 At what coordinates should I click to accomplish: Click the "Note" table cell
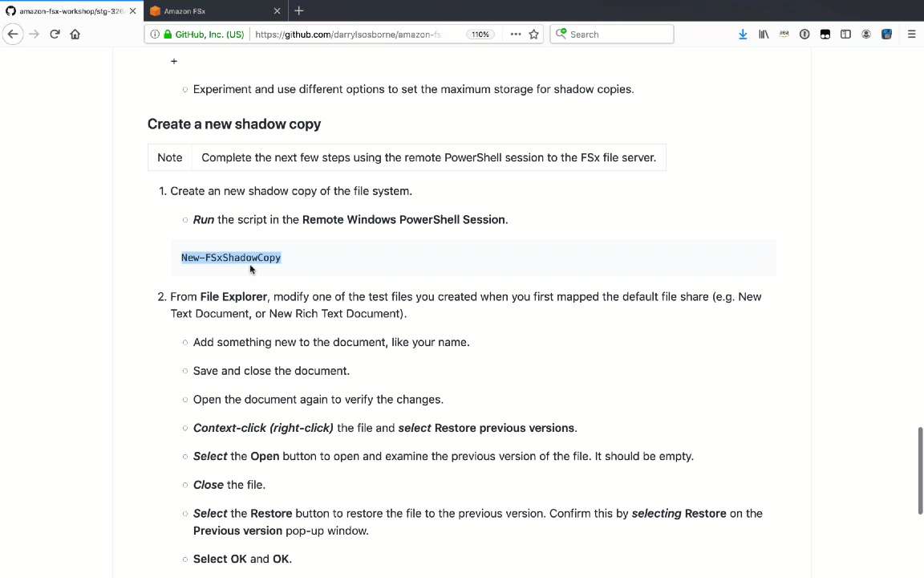pyautogui.click(x=170, y=157)
